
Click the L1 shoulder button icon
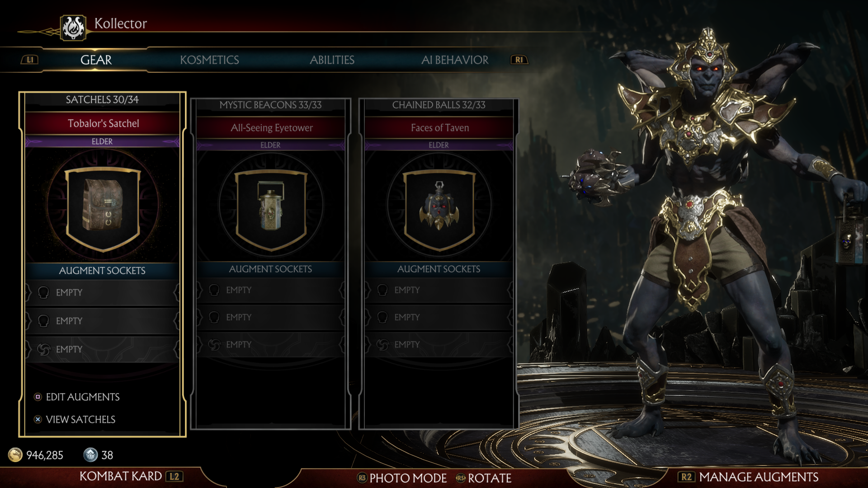pyautogui.click(x=30, y=60)
